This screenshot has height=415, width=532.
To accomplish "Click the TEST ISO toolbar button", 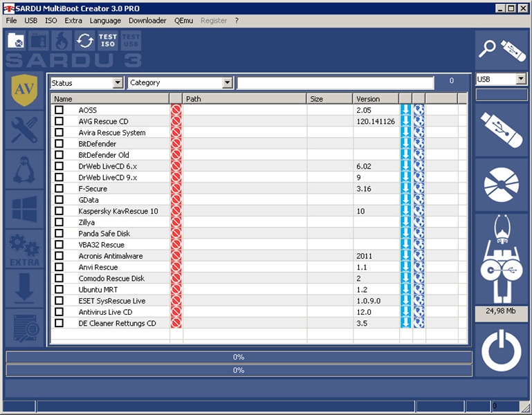I will click(x=108, y=41).
